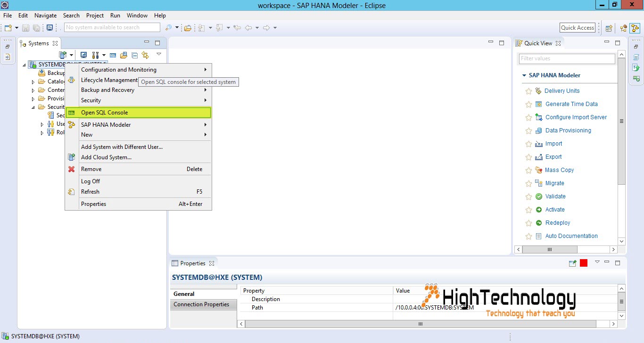Collapse the Security folder tree arrow
The width and height of the screenshot is (644, 343).
33,107
